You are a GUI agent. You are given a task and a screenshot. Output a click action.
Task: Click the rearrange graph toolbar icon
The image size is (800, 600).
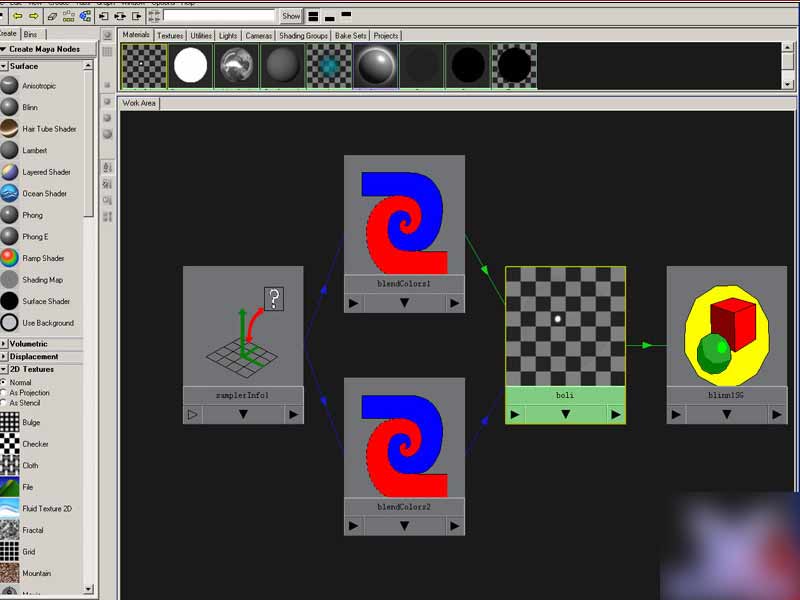pos(69,16)
